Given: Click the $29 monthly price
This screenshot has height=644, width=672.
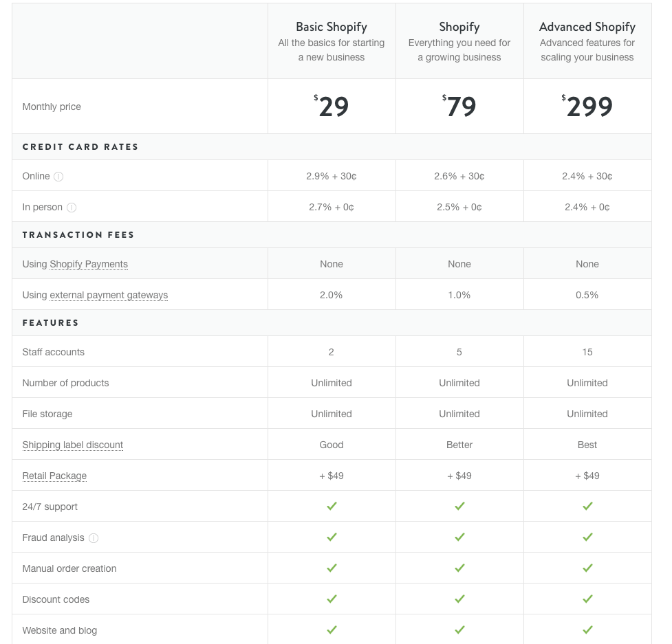Looking at the screenshot, I should (332, 107).
